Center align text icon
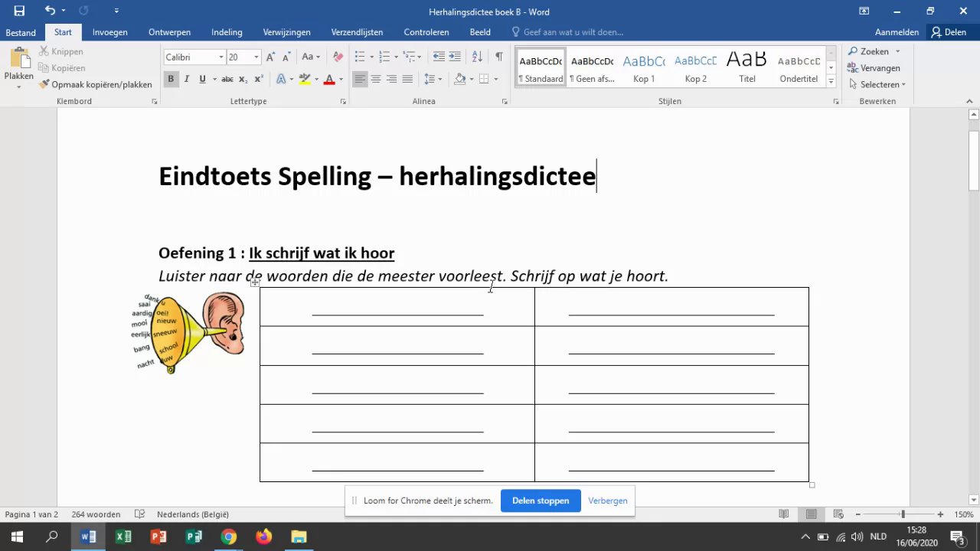Screen dimensions: 980x551 376,79
